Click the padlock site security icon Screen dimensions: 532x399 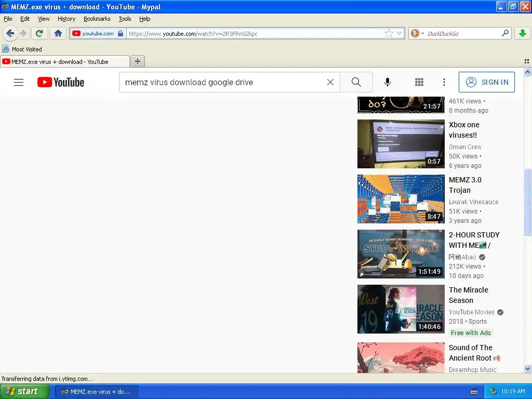point(121,33)
